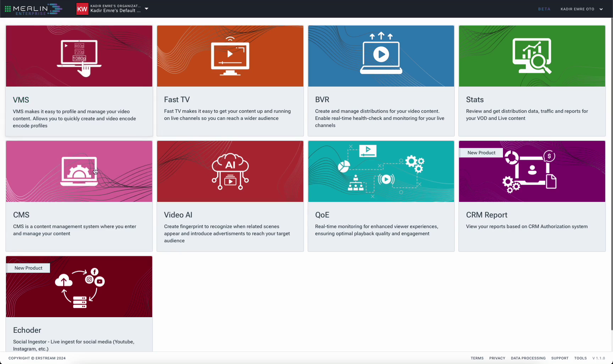Click the New Product badge on Echoder
613x364 pixels.
click(28, 268)
